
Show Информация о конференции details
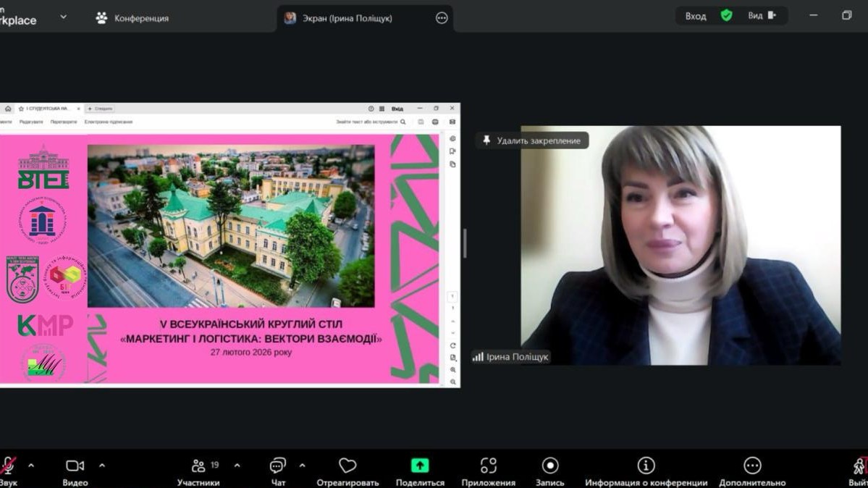646,466
